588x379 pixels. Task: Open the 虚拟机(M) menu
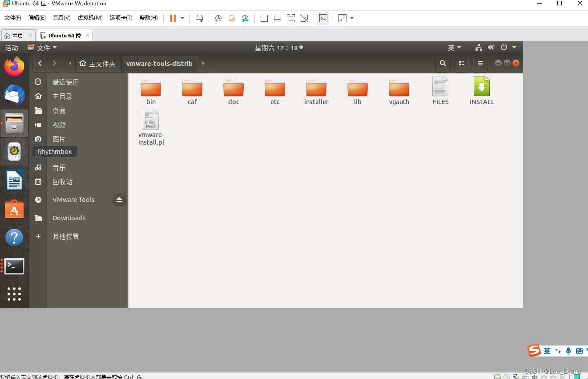coord(90,18)
